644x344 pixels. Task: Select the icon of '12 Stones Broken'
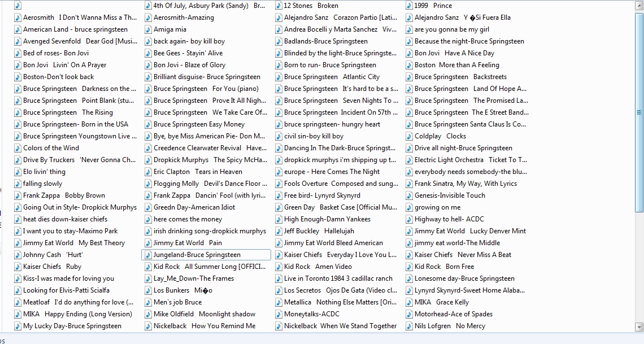(279, 6)
